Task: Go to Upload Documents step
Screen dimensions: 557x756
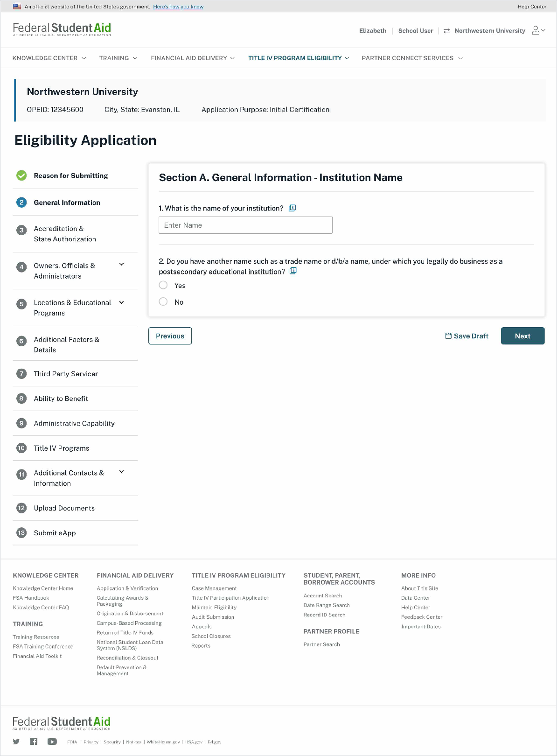Action: pyautogui.click(x=64, y=508)
